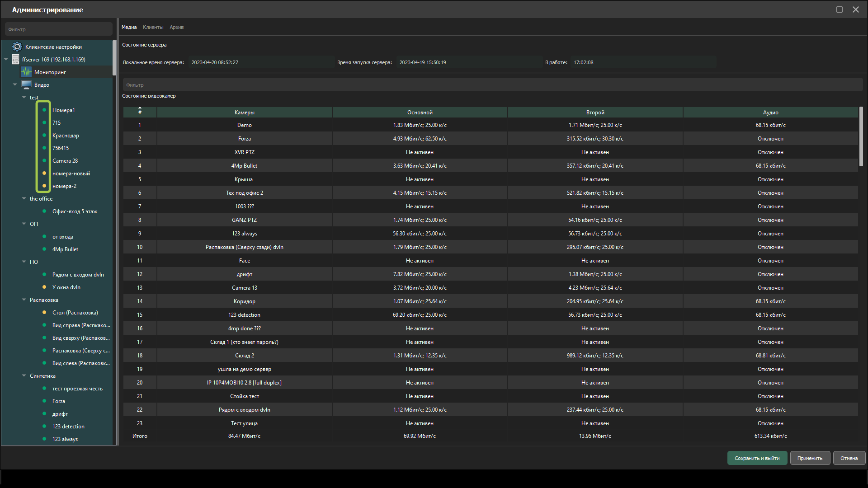This screenshot has width=868, height=488.
Task: Click the green status dot beside Краснодар
Action: pyautogui.click(x=44, y=135)
